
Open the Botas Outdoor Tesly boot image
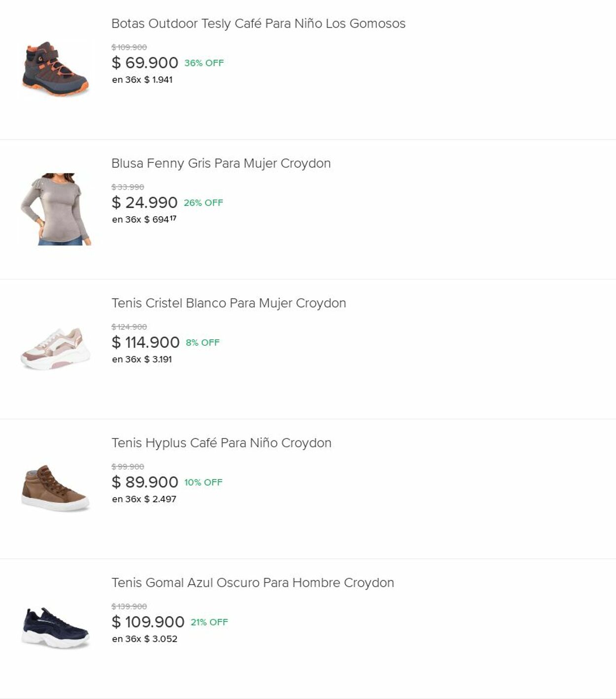point(55,69)
